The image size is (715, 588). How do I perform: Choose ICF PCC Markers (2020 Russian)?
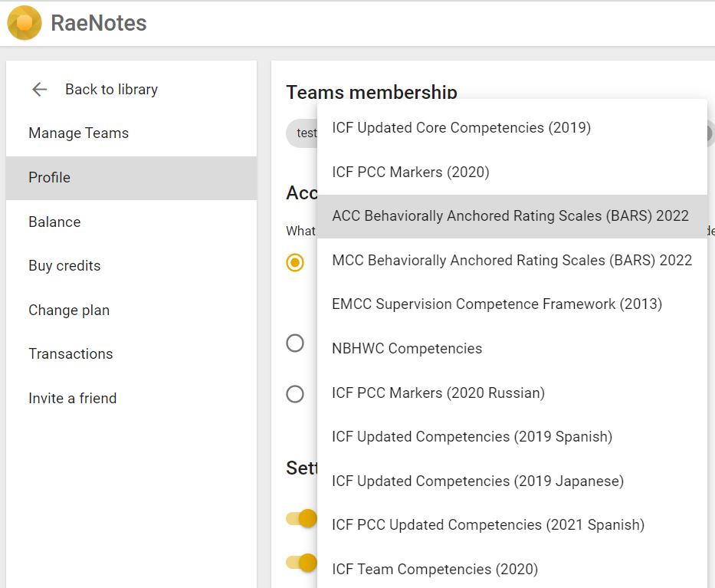point(512,393)
